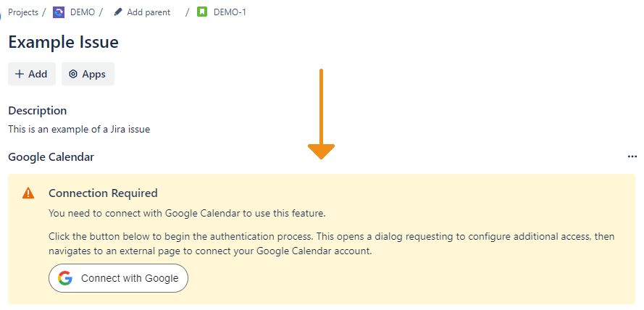
Task: Click the green DEMO-1 issue type icon
Action: click(202, 12)
